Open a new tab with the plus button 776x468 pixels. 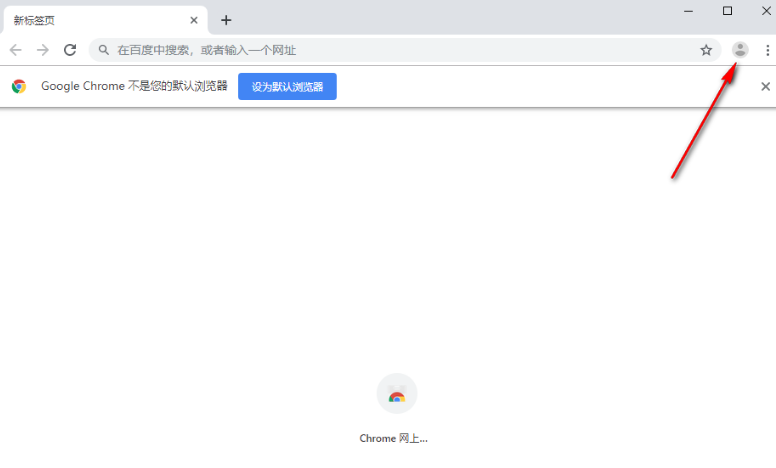coord(226,20)
